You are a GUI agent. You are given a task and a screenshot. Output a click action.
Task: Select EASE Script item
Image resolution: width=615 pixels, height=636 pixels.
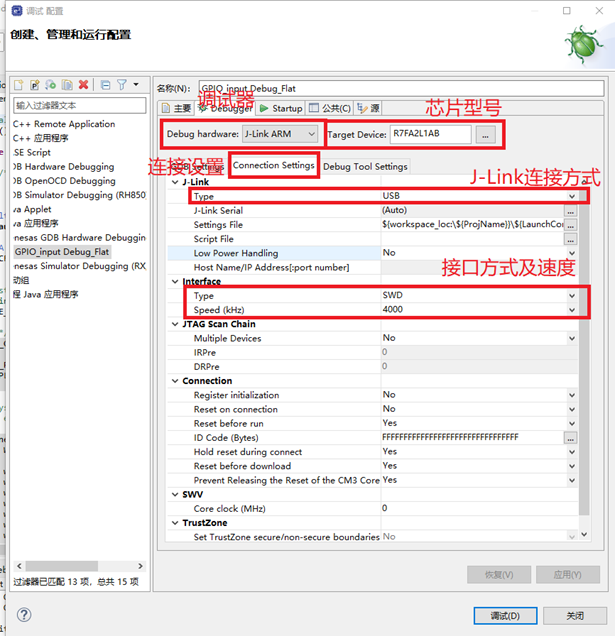pyautogui.click(x=32, y=153)
